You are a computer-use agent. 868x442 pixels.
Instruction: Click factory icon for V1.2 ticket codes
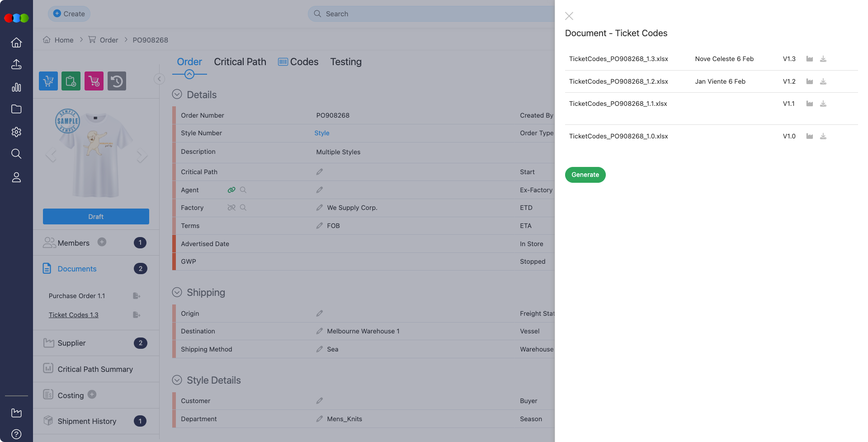[810, 81]
